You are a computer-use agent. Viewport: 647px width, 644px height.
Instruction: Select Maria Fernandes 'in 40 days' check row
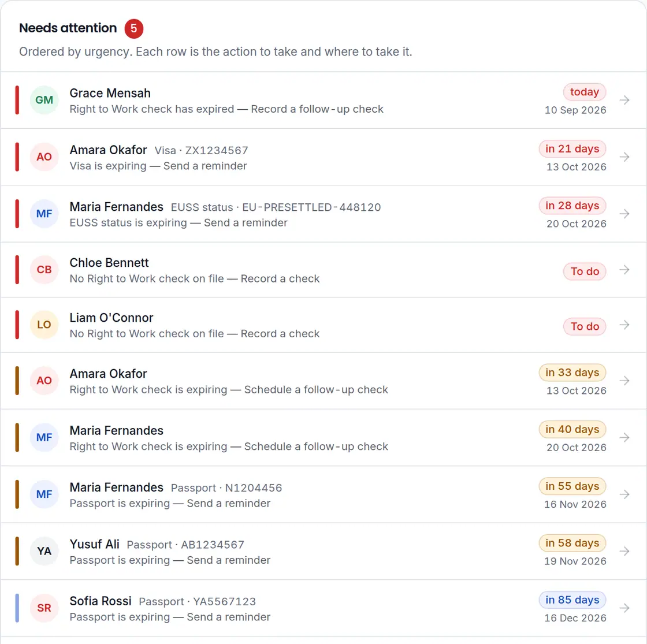[323, 438]
